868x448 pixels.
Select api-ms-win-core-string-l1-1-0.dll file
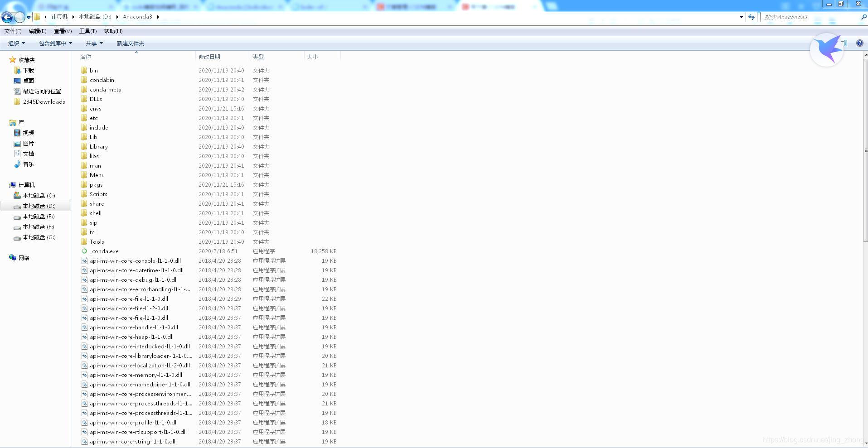pyautogui.click(x=132, y=442)
